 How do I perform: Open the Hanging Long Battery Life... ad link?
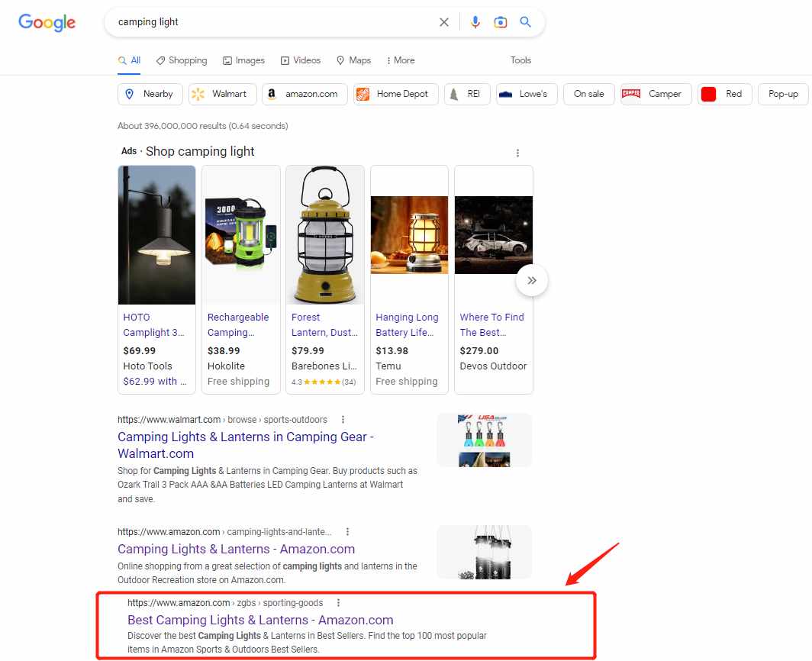[407, 325]
